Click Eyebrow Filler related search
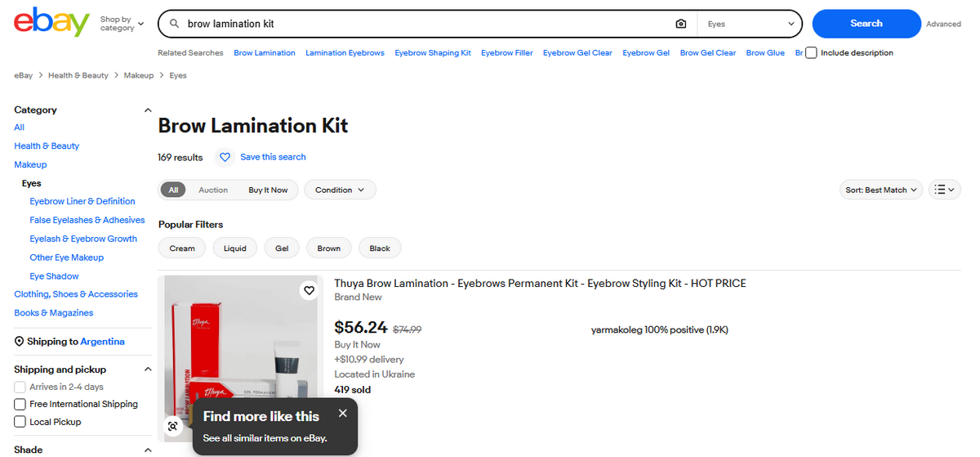 click(x=507, y=52)
